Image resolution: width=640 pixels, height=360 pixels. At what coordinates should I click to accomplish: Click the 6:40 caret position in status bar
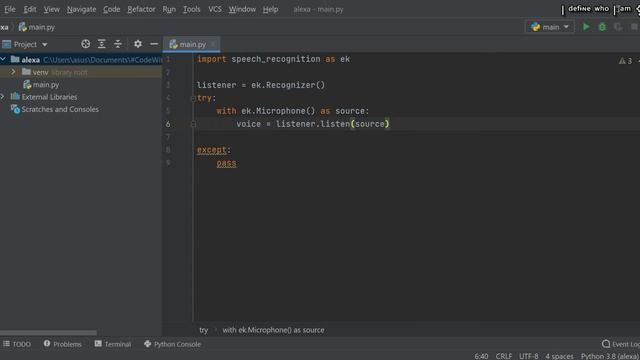(481, 356)
